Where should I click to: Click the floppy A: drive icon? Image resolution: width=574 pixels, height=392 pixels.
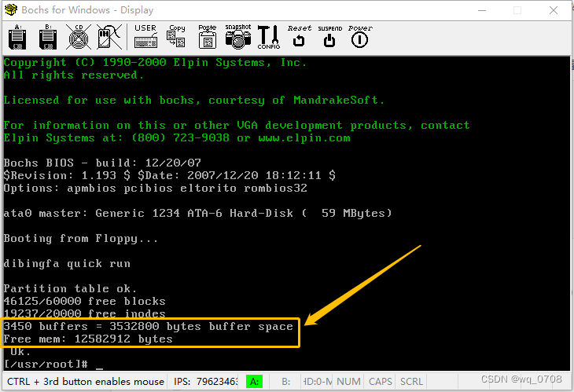click(x=17, y=37)
